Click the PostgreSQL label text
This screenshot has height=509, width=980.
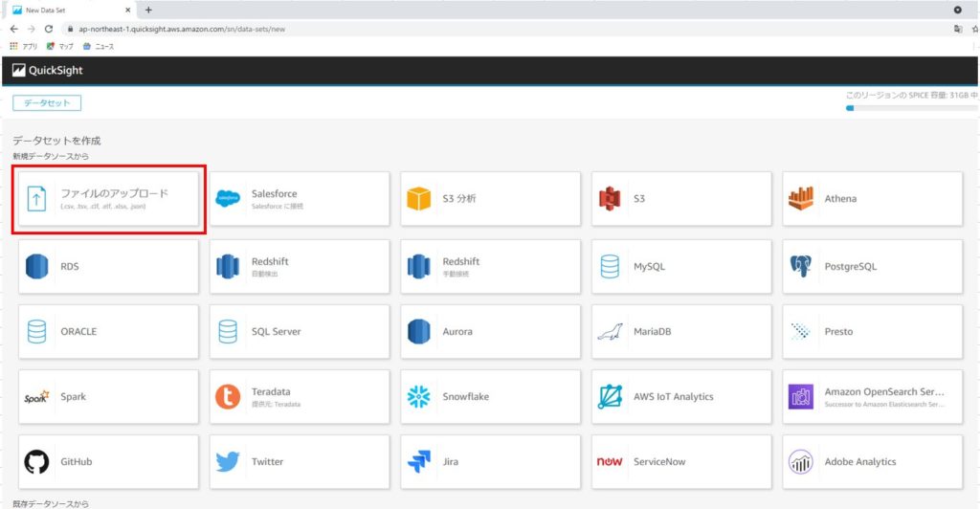851,267
